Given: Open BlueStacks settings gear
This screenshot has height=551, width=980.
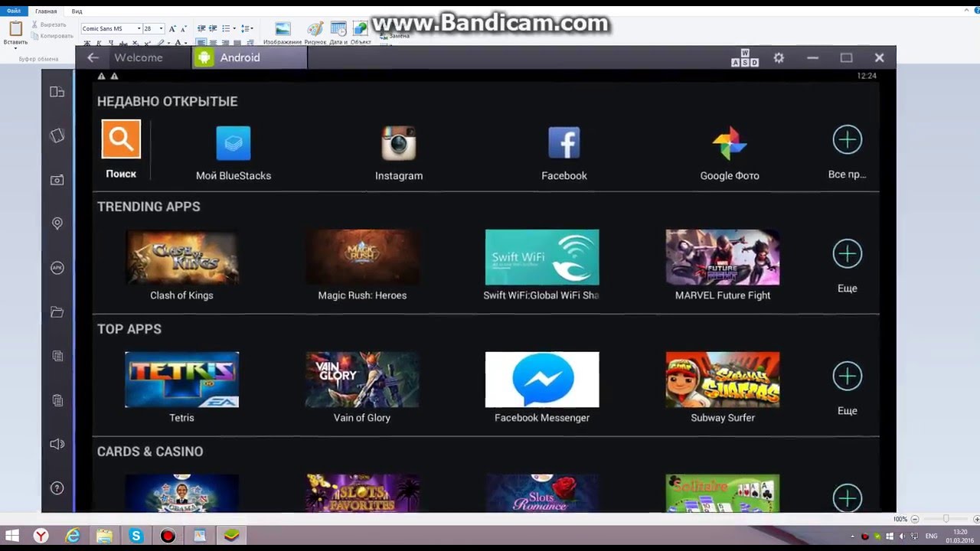Looking at the screenshot, I should click(779, 58).
